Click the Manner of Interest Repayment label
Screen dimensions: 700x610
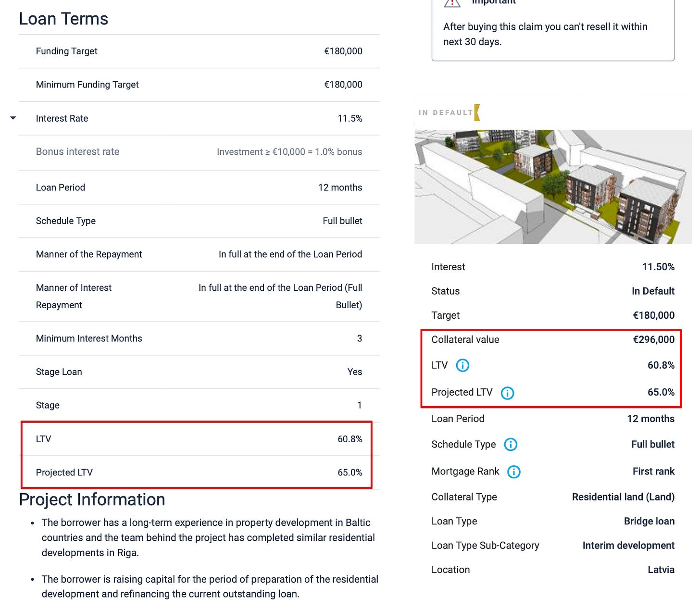pyautogui.click(x=74, y=296)
